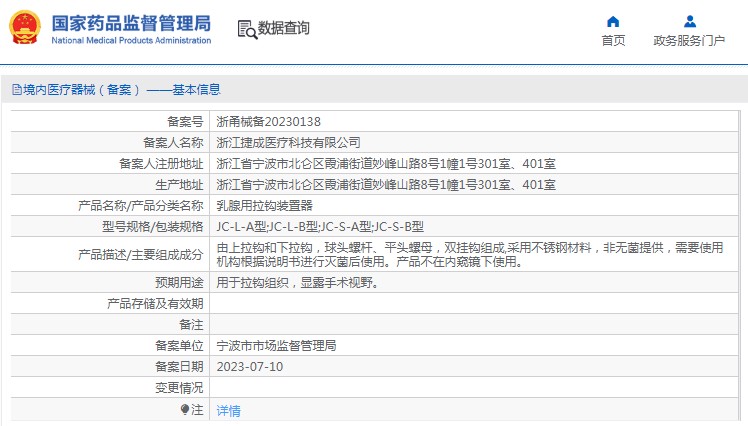Image resolution: width=748 pixels, height=426 pixels.
Task: Click the 预期用途 label
Action: [x=179, y=282]
